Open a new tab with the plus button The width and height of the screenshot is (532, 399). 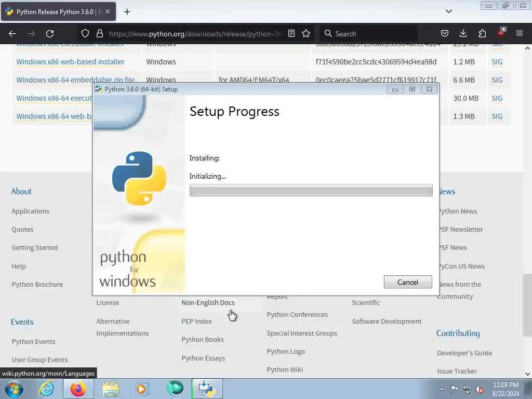click(x=127, y=12)
